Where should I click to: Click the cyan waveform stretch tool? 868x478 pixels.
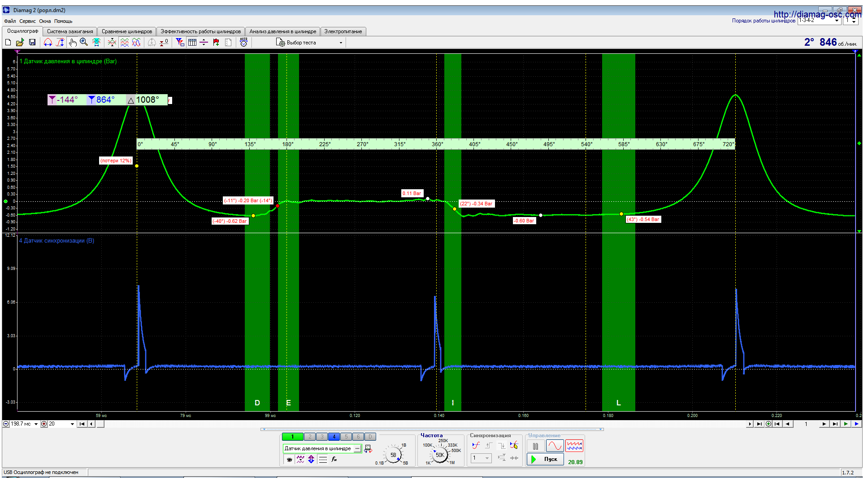[x=96, y=42]
